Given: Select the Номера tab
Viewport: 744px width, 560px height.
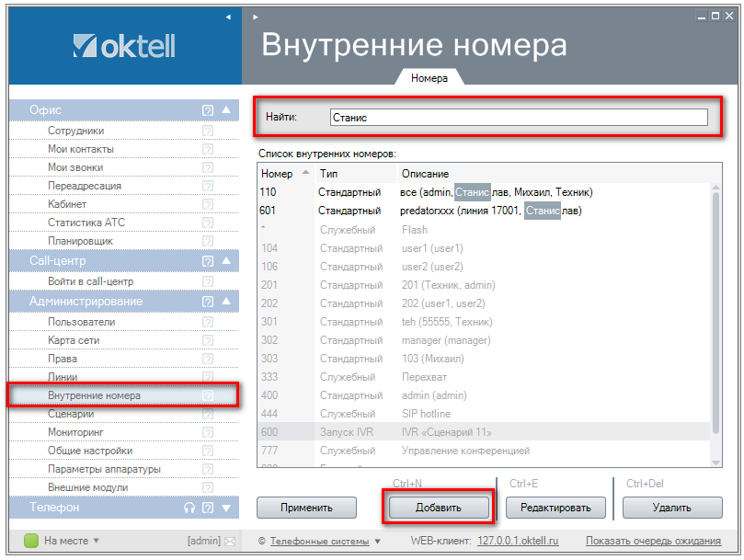Looking at the screenshot, I should coord(429,79).
